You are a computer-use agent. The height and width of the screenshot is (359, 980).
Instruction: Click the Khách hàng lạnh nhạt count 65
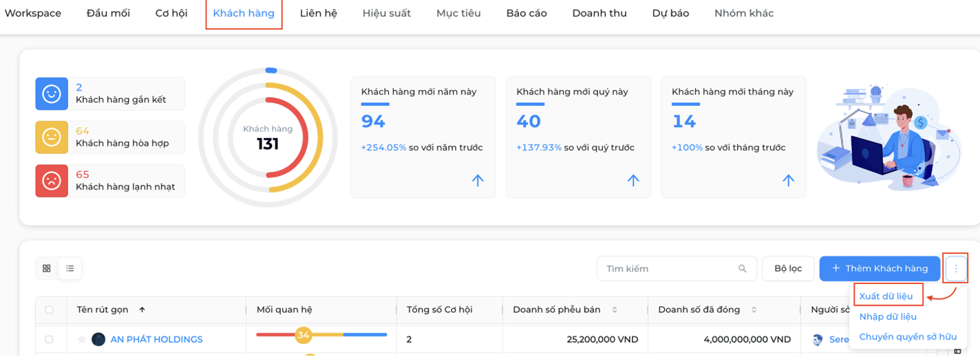[83, 174]
